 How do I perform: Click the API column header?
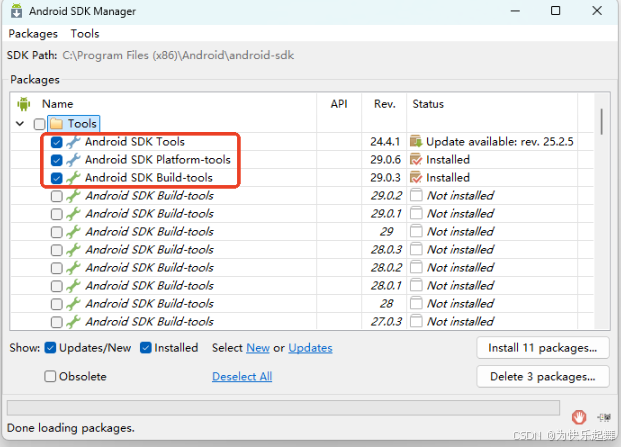339,104
